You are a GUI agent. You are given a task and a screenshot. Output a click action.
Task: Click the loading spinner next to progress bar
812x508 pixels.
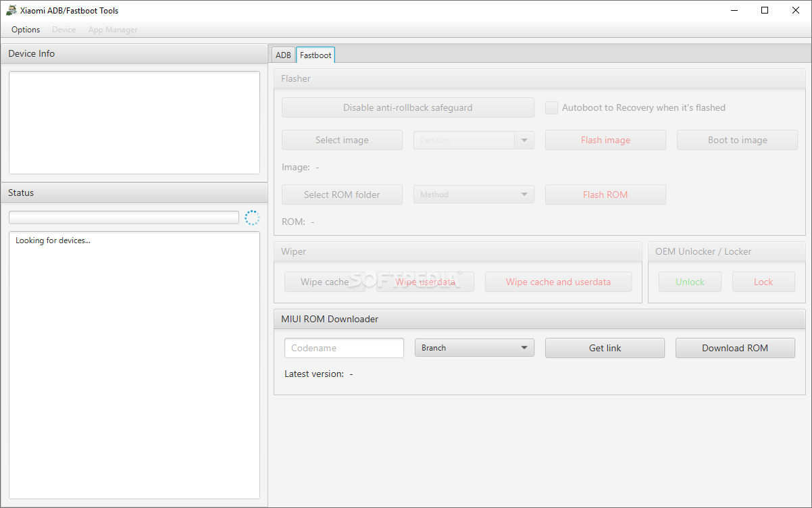tap(252, 218)
